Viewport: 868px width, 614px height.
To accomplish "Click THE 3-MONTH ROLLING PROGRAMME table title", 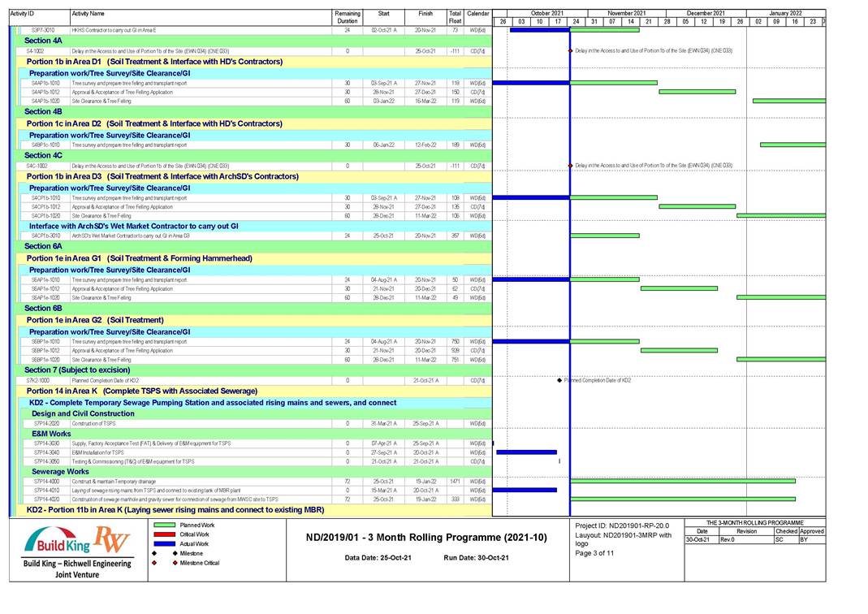I will click(754, 523).
